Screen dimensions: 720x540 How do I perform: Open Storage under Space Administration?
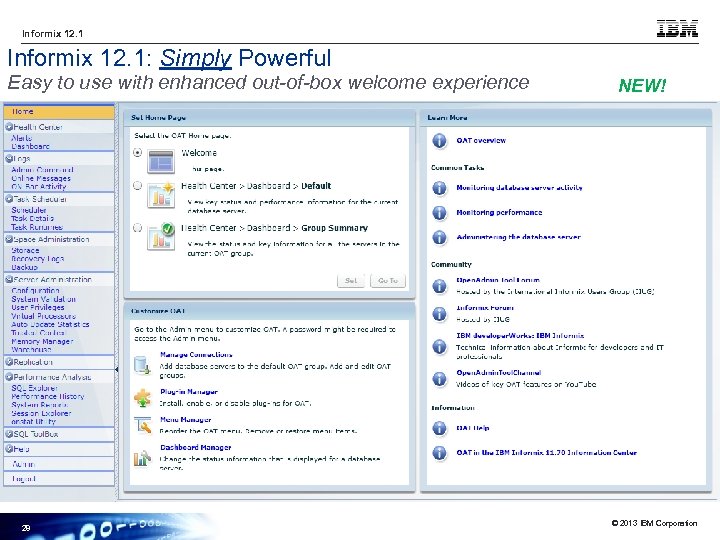point(25,251)
